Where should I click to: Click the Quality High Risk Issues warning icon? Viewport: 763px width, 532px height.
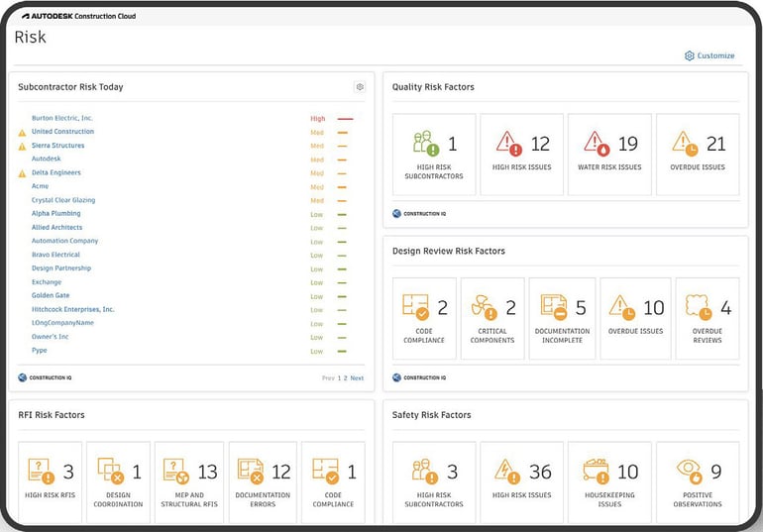click(x=509, y=144)
